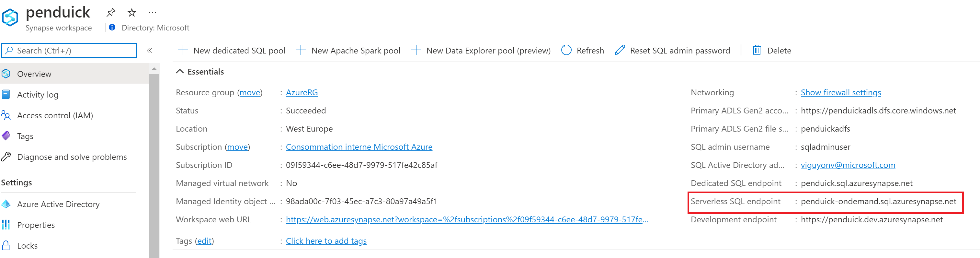Click the Delete trash can icon
This screenshot has height=258, width=980.
756,50
